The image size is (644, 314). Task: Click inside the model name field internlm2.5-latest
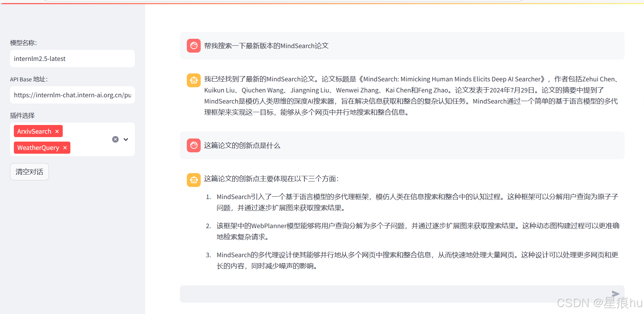[x=72, y=59]
